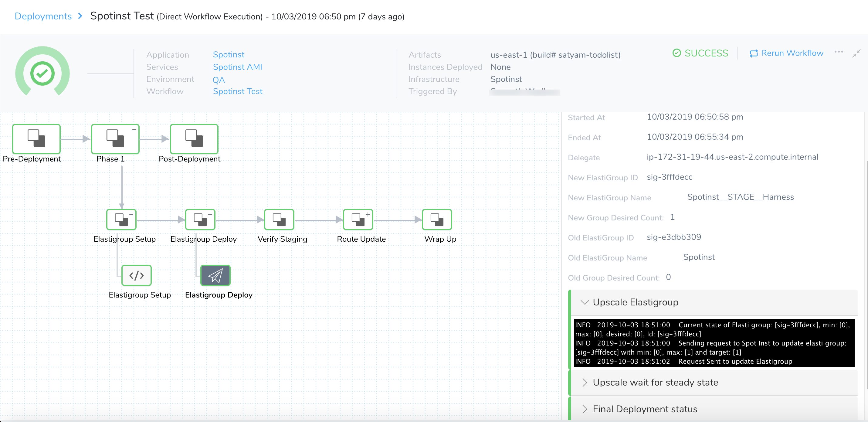
Task: Click the Upscale Elastigroup log output
Action: point(714,343)
